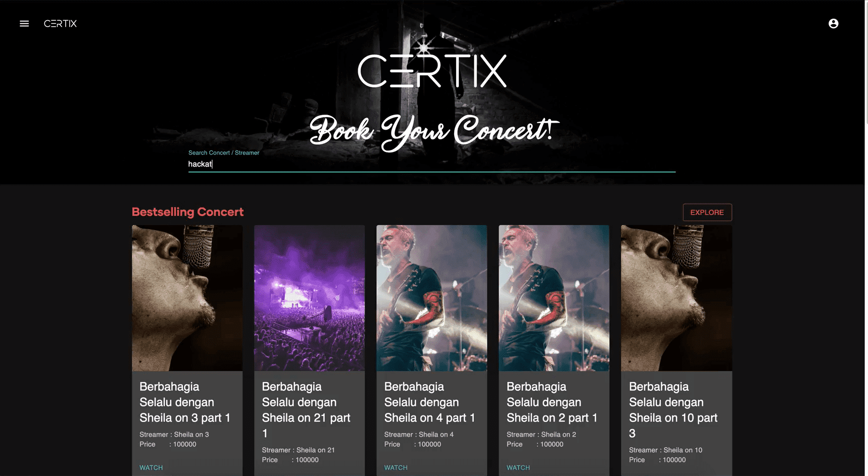Open the Sheila on 2 guitarist thumbnail
Viewport: 868px width, 476px height.
tap(554, 298)
